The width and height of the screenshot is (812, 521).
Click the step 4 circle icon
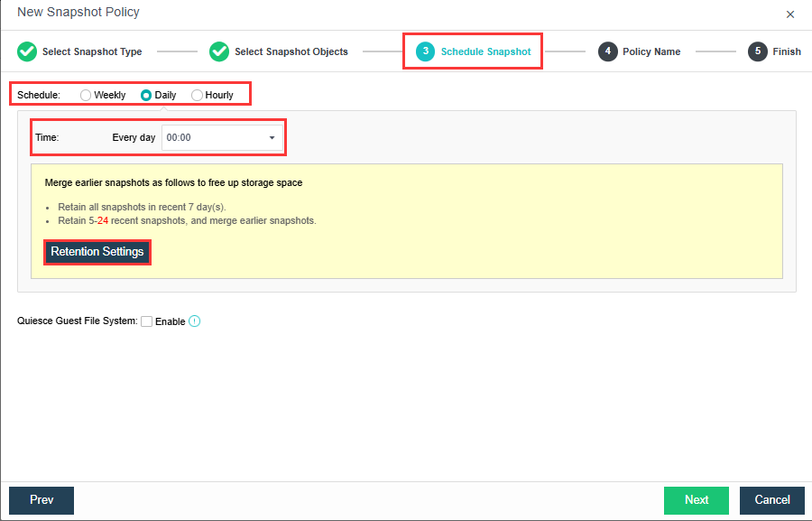pos(608,51)
